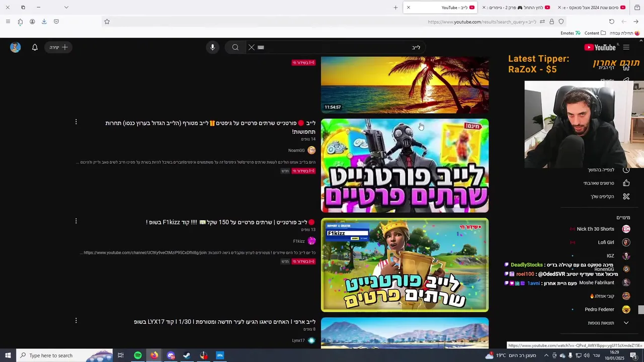This screenshot has width=644, height=362.
Task: Open the sunset beach live thumbnail
Action: (405, 84)
